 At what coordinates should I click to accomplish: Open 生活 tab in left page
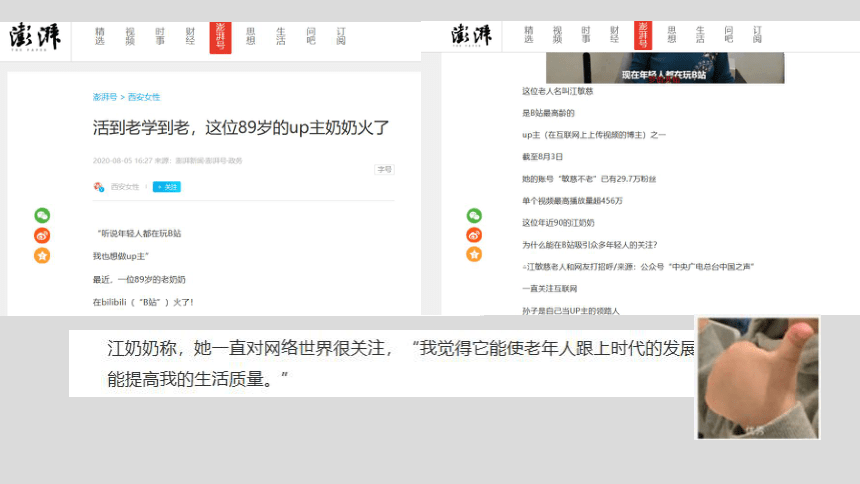point(281,36)
